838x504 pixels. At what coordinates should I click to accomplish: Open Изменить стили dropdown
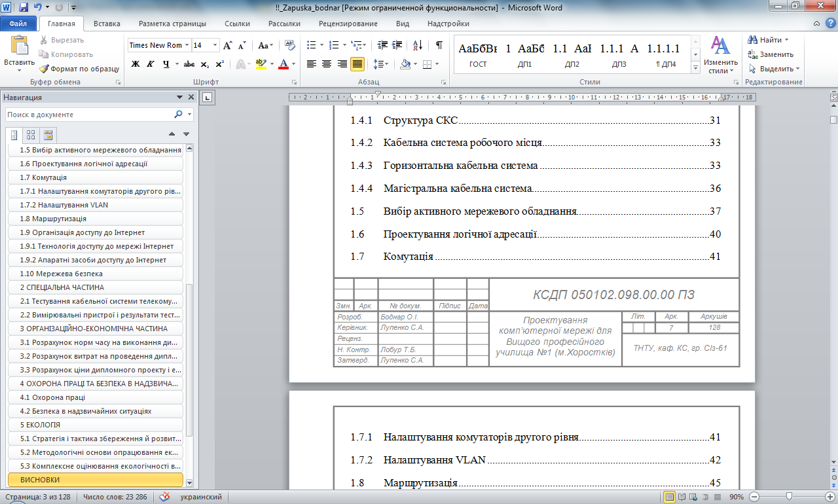721,55
